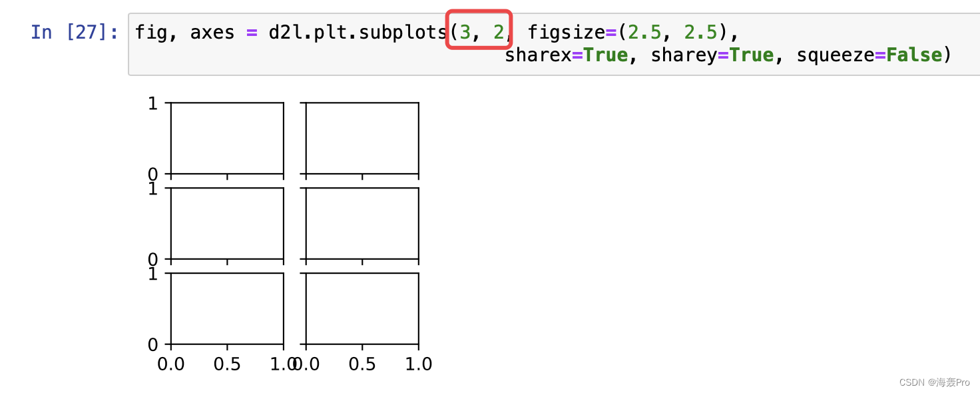The image size is (980, 393).
Task: Click the code cell input area
Action: click(554, 44)
